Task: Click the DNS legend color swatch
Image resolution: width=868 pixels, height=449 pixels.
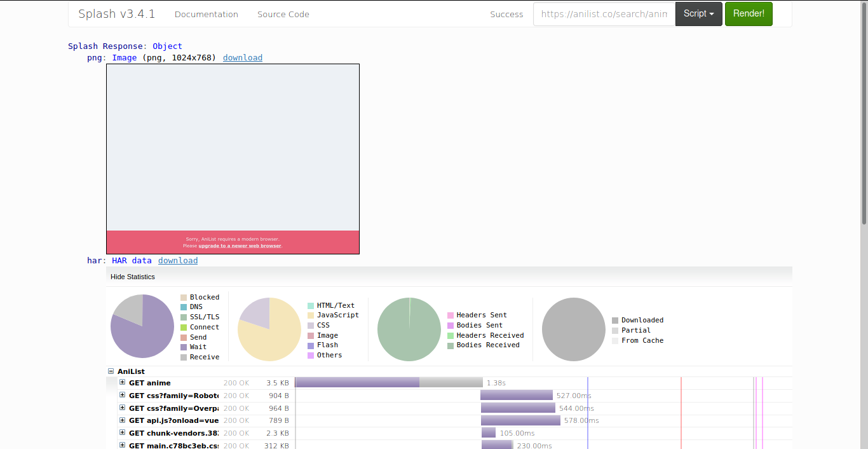Action: [x=184, y=307]
